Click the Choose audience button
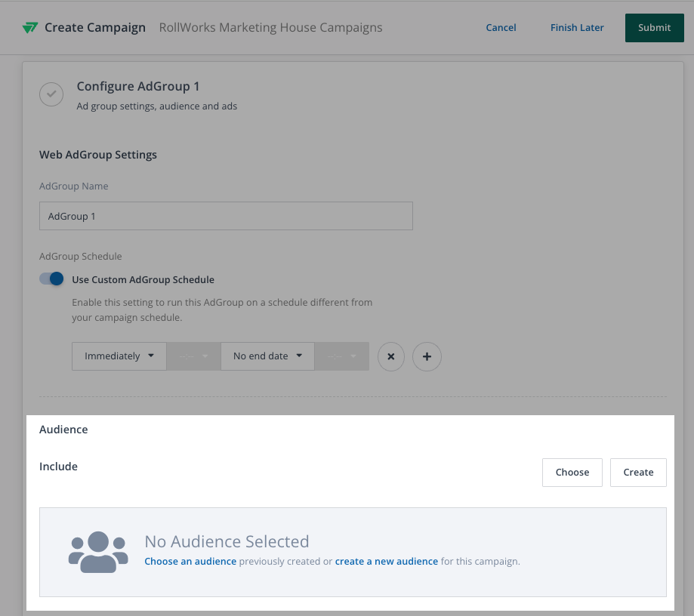The width and height of the screenshot is (694, 616). pos(572,472)
